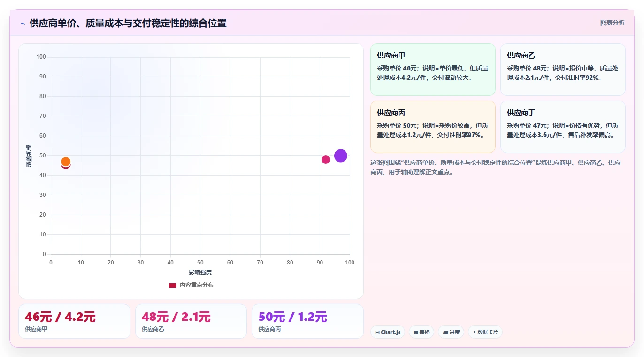Open the 供应商丁 info card
Image resolution: width=644 pixels, height=357 pixels.
click(x=563, y=127)
